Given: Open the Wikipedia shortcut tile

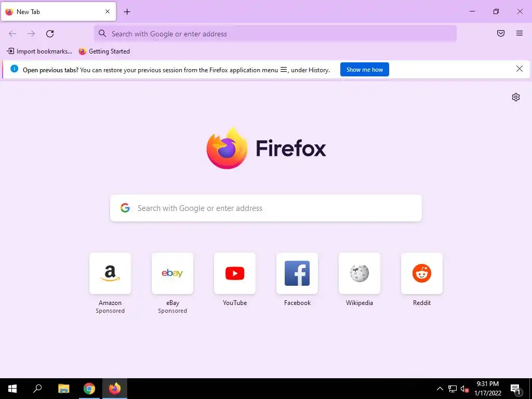Looking at the screenshot, I should pos(360,273).
